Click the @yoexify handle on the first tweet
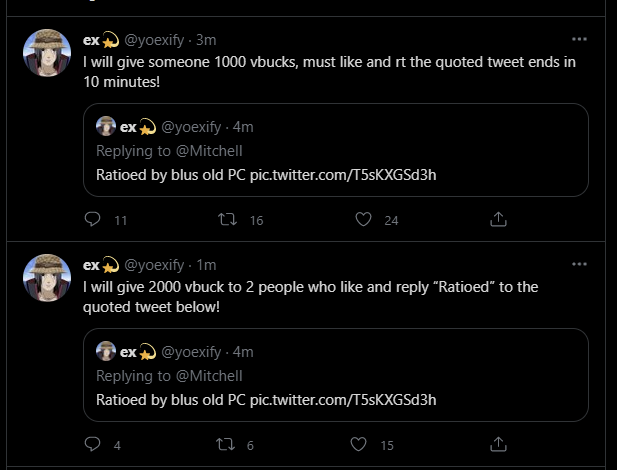This screenshot has width=617, height=470. coord(153,40)
